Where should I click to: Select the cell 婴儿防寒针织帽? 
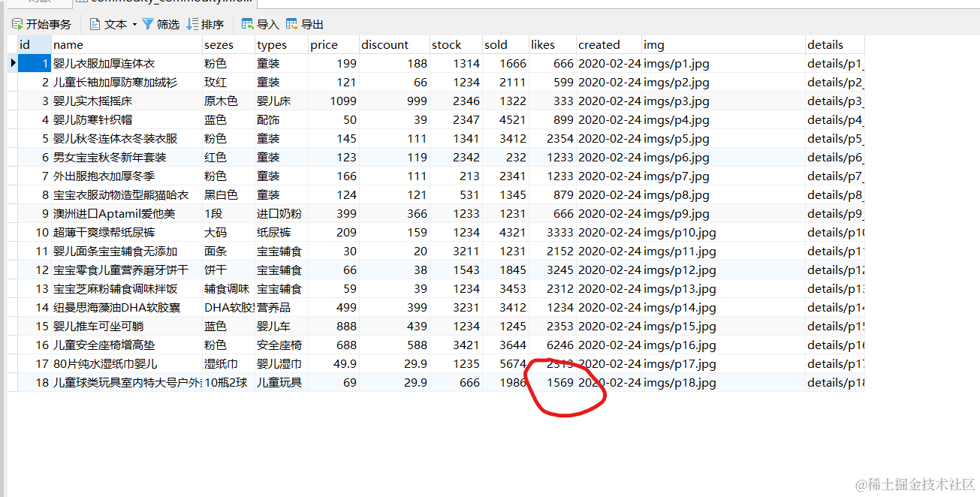[126, 120]
